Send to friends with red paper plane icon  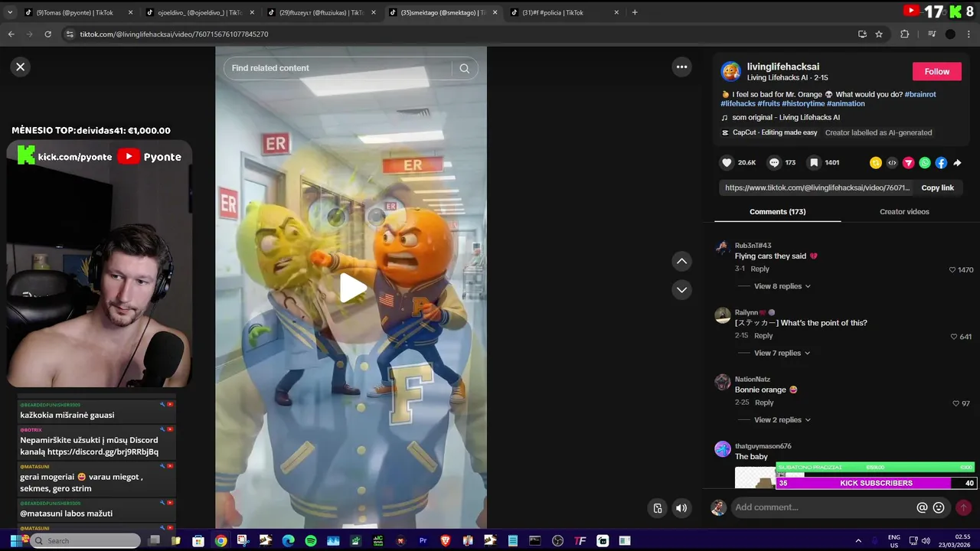pyautogui.click(x=909, y=162)
